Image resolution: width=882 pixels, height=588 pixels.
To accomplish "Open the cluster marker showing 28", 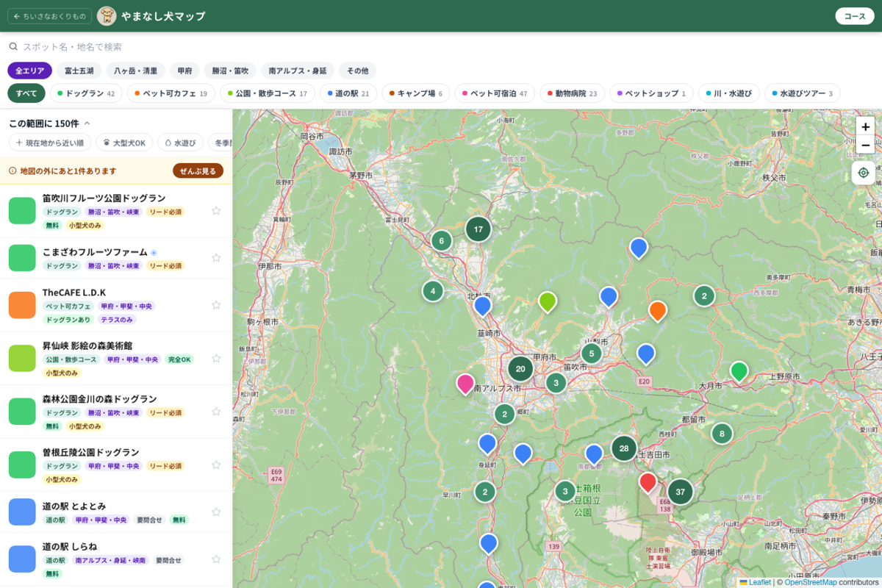I will (624, 448).
